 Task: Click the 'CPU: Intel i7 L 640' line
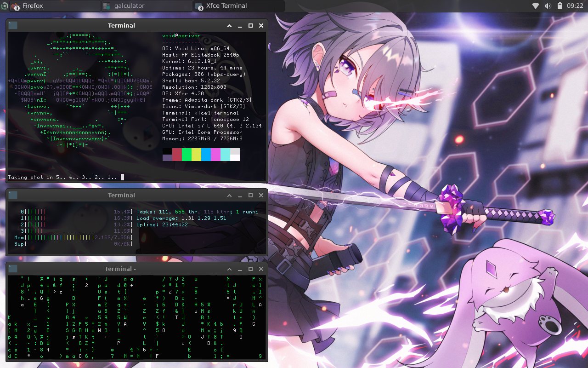pos(212,126)
